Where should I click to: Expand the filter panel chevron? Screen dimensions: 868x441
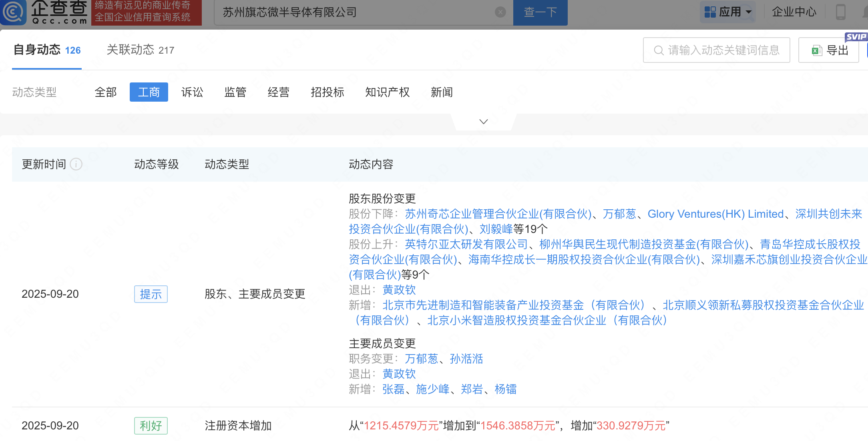tap(483, 122)
